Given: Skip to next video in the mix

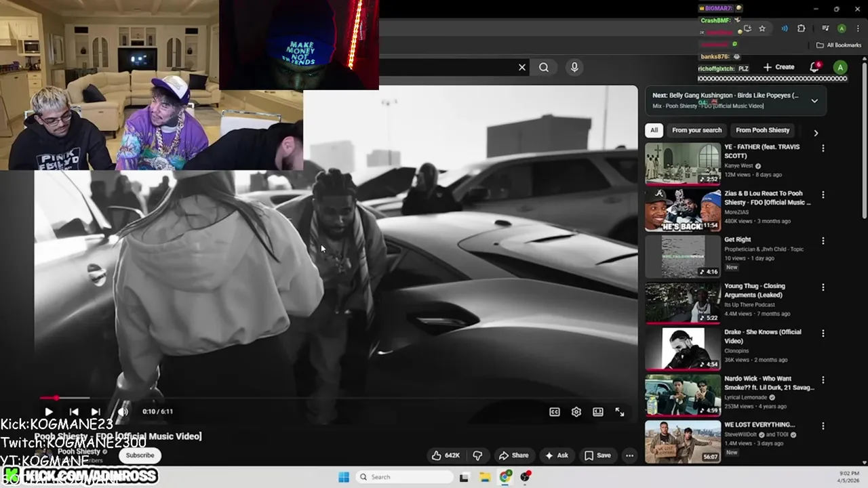Looking at the screenshot, I should pyautogui.click(x=96, y=411).
